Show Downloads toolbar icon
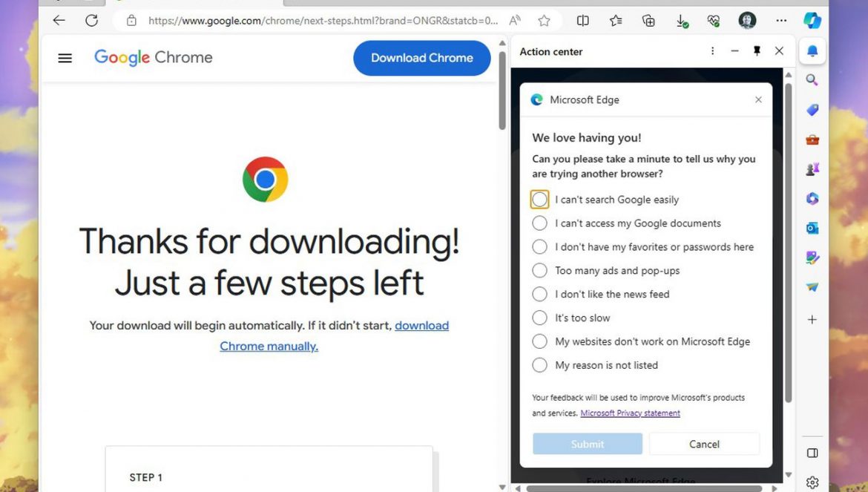Screen dimensions: 868x492 [x=682, y=21]
